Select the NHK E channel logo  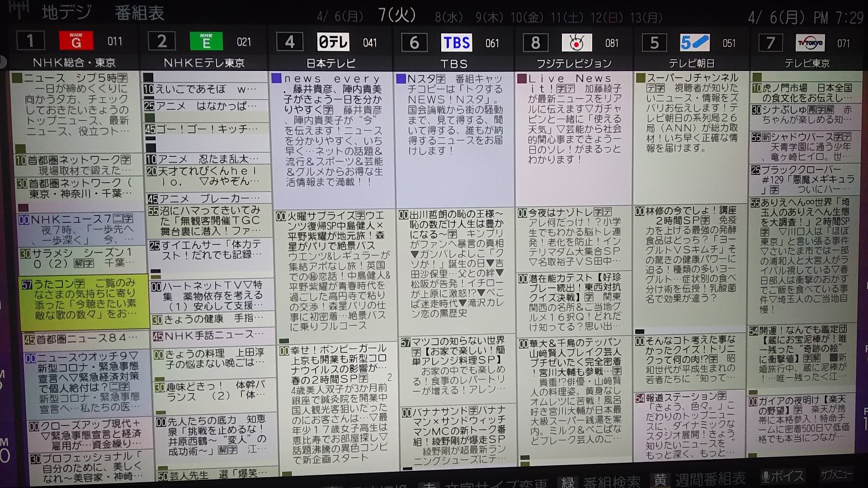click(206, 41)
